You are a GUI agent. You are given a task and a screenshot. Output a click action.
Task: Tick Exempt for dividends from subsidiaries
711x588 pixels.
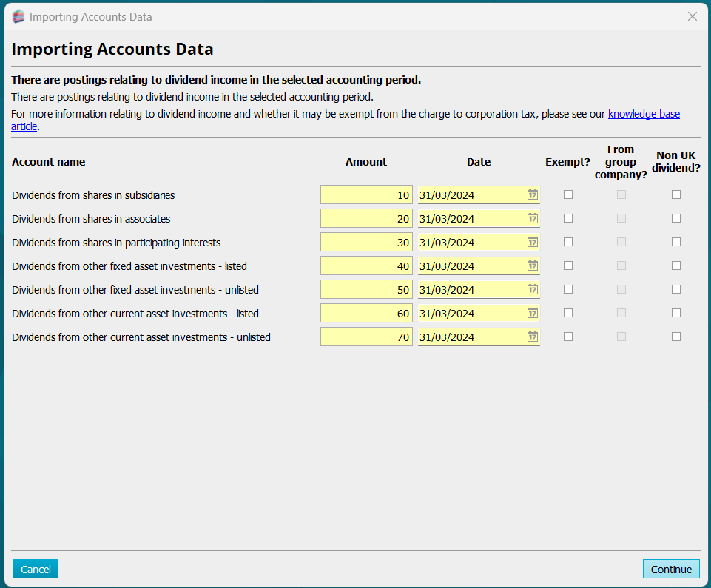(x=568, y=195)
